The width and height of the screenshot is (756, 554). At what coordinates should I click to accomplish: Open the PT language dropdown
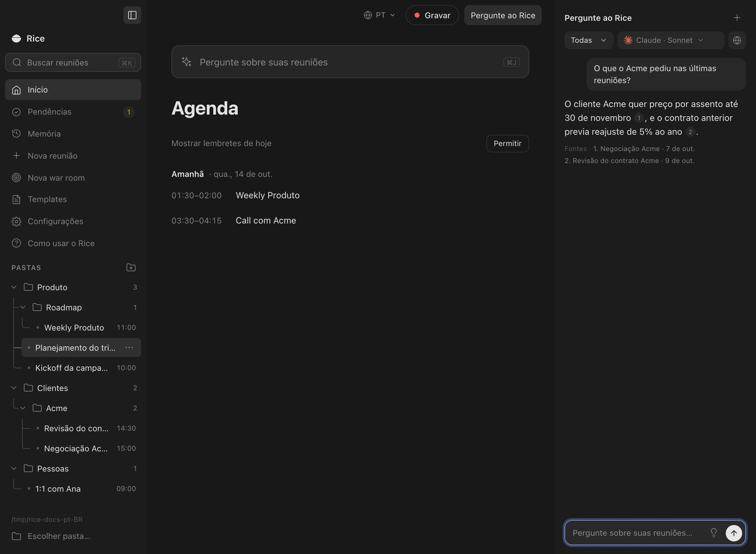pos(379,15)
